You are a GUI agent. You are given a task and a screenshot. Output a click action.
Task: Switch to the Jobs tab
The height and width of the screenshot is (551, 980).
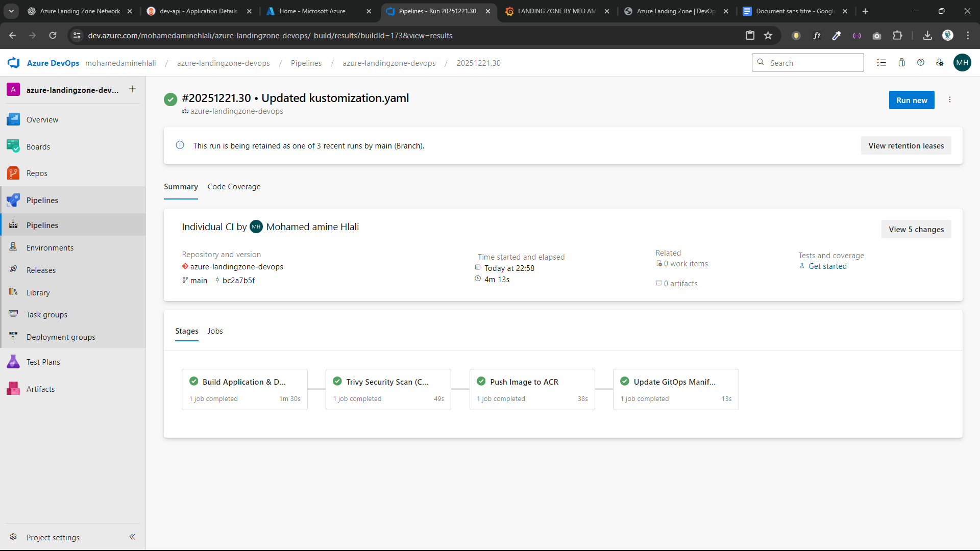pyautogui.click(x=215, y=331)
